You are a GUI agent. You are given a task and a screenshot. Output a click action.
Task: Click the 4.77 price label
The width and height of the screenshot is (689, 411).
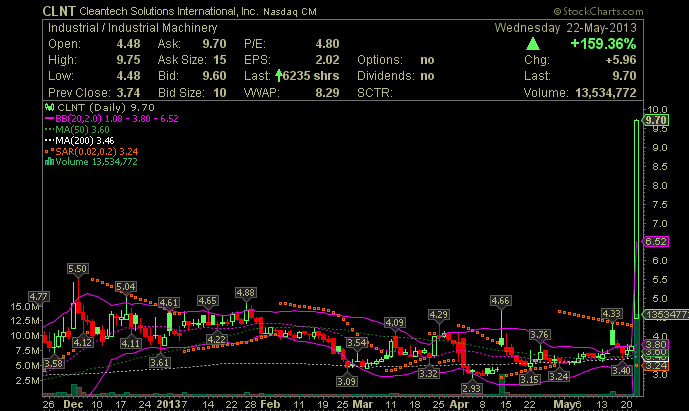coord(39,297)
